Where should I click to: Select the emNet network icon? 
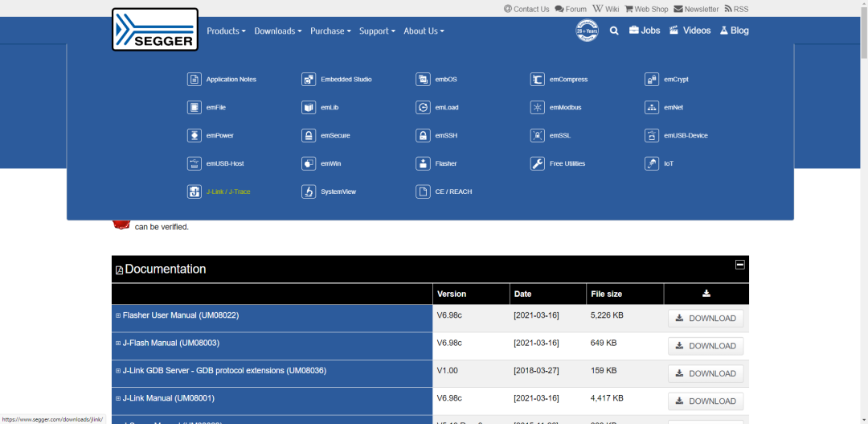(x=652, y=108)
